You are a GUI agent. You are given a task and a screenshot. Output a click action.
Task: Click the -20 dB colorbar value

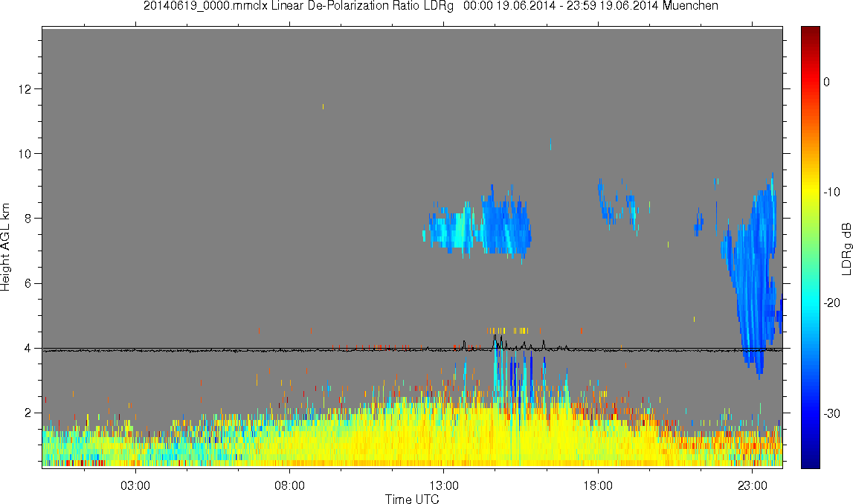click(x=831, y=303)
